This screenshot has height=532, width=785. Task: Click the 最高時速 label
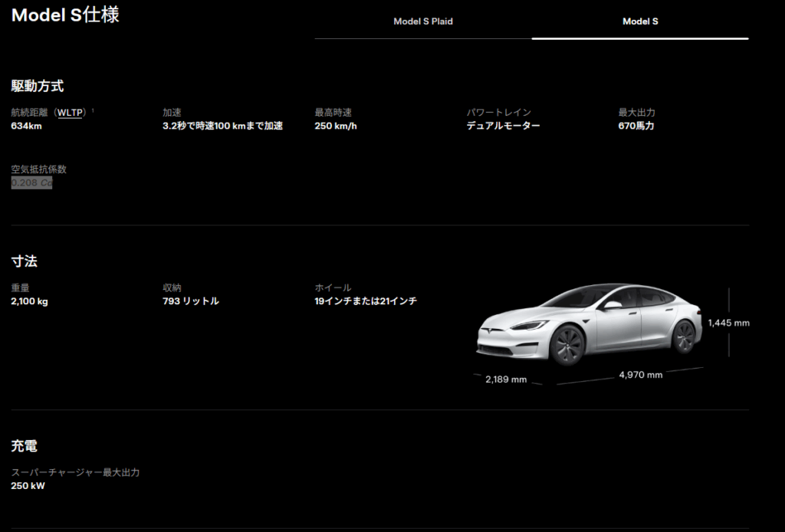point(333,113)
